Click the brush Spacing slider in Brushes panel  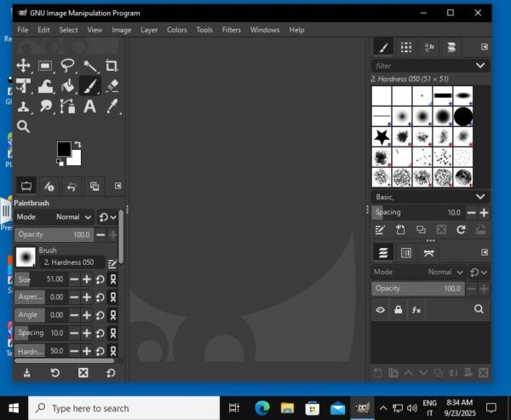tap(418, 213)
